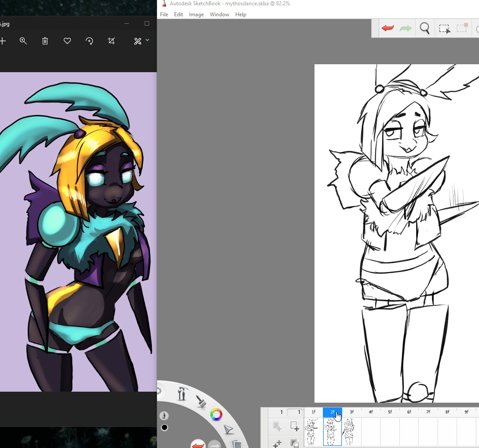Viewport: 479px width, 448px height.
Task: Open the brush palette from the lagoon
Action: click(x=201, y=400)
